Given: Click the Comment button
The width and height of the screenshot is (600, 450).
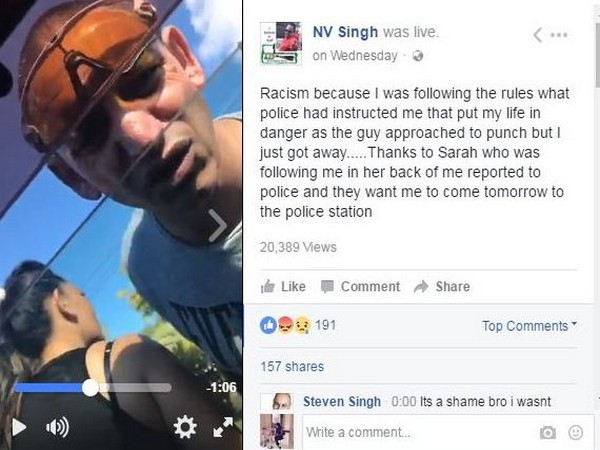Looking at the screenshot, I should point(360,286).
